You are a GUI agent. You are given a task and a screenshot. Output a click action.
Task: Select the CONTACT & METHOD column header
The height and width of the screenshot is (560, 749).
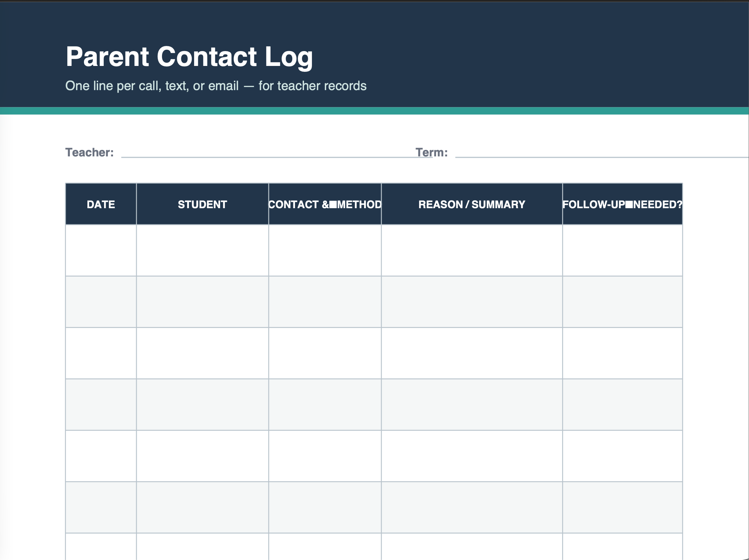pyautogui.click(x=325, y=204)
